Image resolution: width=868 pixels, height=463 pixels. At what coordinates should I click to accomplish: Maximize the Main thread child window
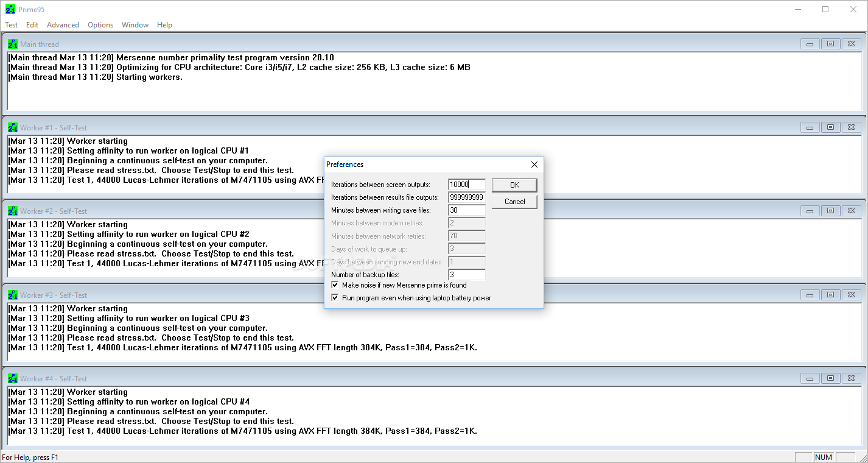[x=830, y=44]
